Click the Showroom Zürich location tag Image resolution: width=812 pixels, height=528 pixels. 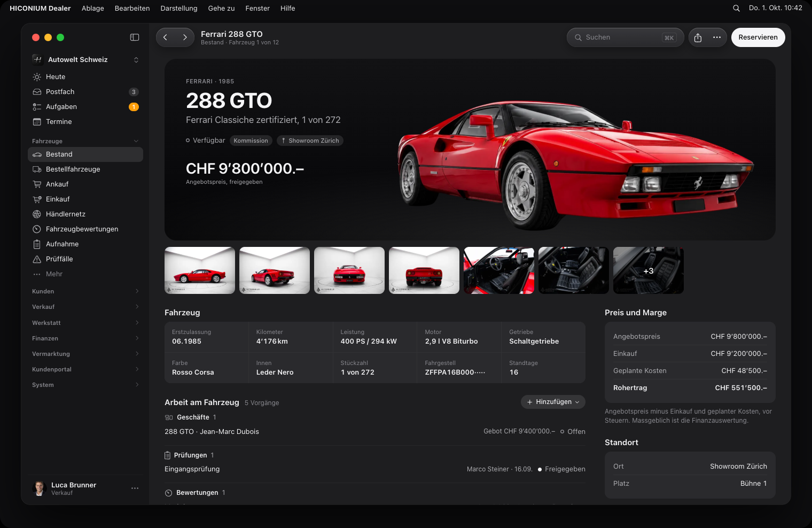tap(310, 141)
